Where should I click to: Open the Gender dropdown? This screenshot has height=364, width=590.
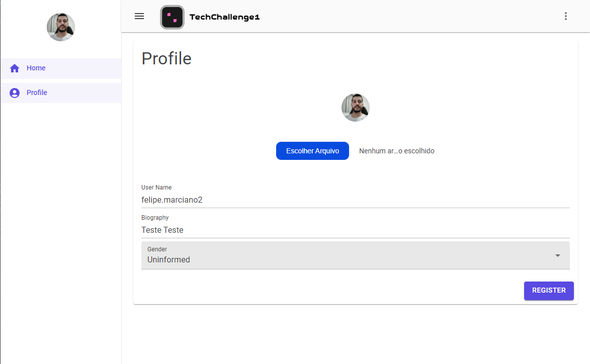point(356,255)
